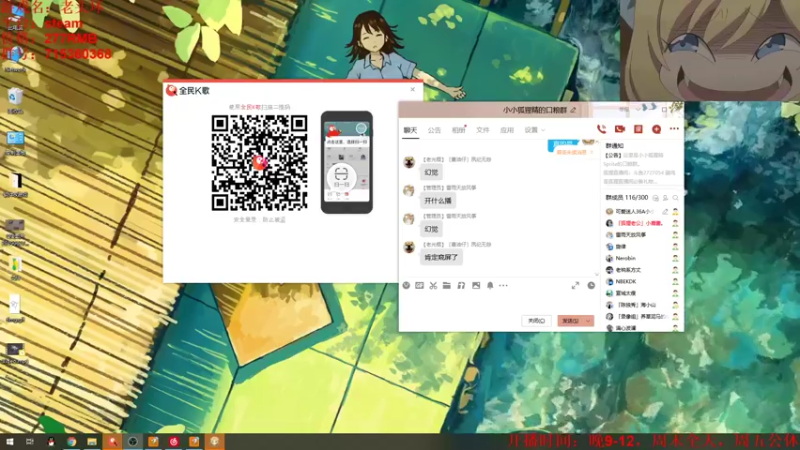Click the 全民K歌 login QR code

[259, 162]
